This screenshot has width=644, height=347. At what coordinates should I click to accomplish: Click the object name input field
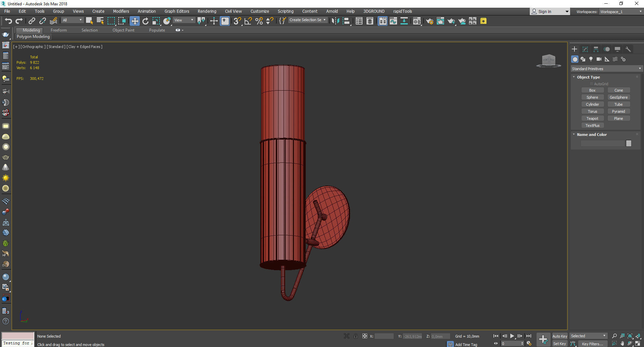point(602,143)
